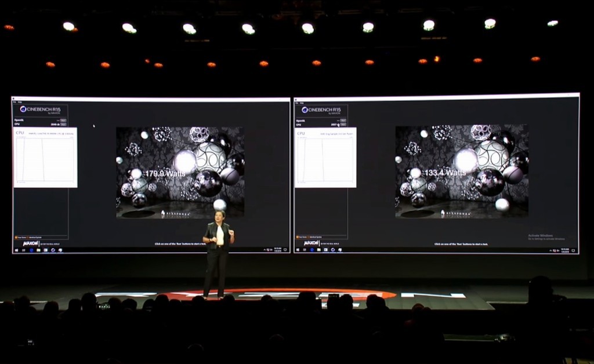
Task: Open File Explorer on the 133.4 Watts screen taskbar
Action: (319, 250)
